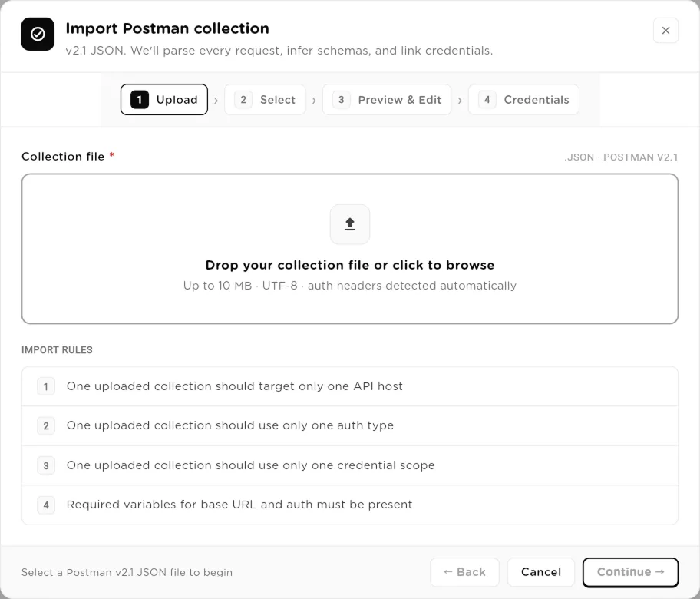The image size is (700, 599).
Task: Click the 'Collection file' label
Action: pyautogui.click(x=63, y=157)
